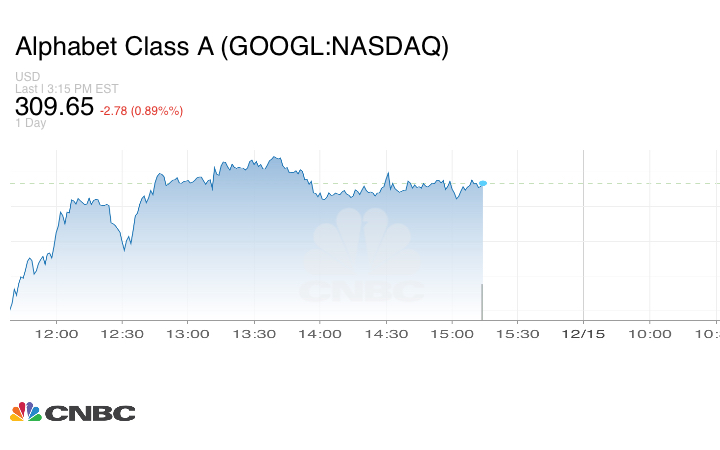Click the USD currency label

point(28,77)
